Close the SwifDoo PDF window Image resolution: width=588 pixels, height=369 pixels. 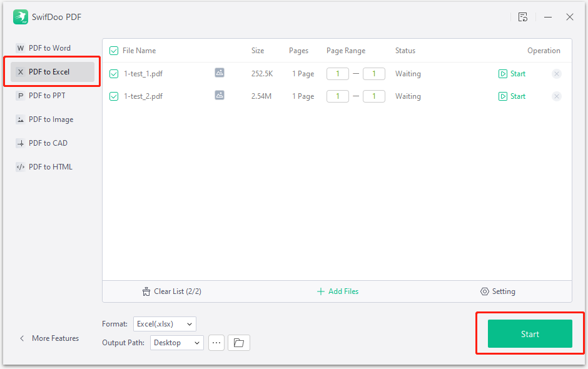[570, 17]
